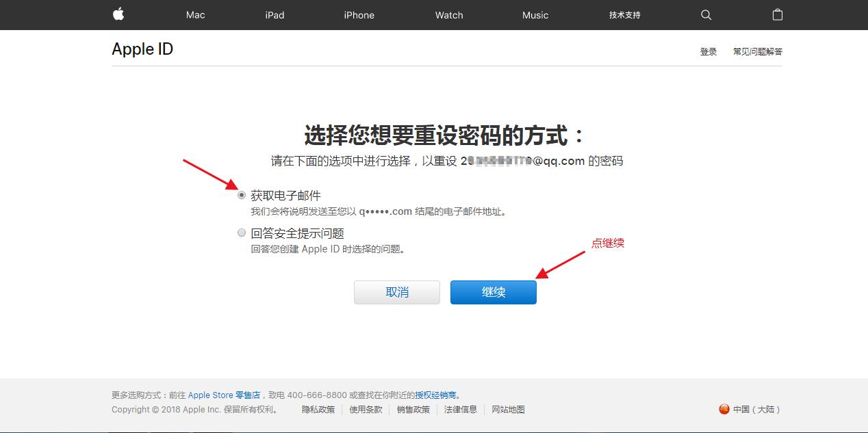Open the 授权经销商 link
This screenshot has width=868, height=433.
[x=435, y=395]
